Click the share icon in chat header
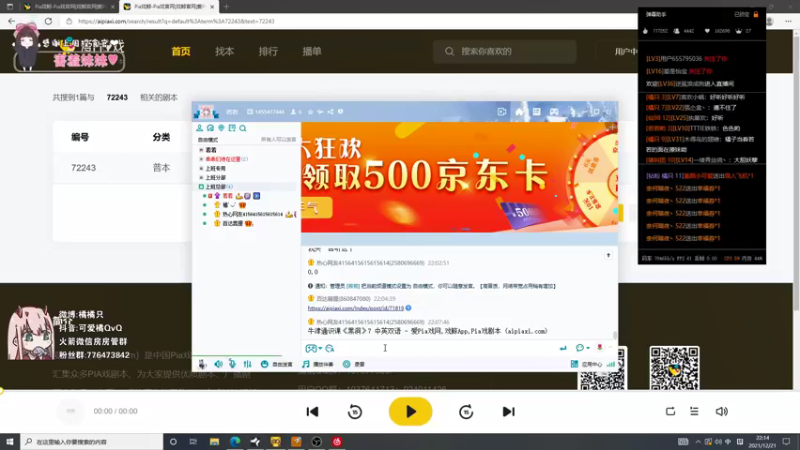The width and height of the screenshot is (800, 450). pos(331,112)
